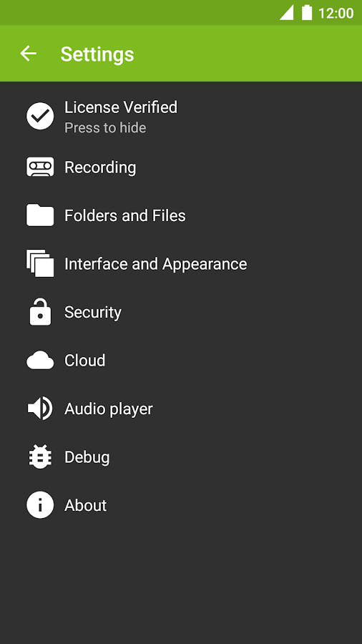The width and height of the screenshot is (362, 644).
Task: Tap the 12:00 clock in status bar
Action: [x=336, y=13]
